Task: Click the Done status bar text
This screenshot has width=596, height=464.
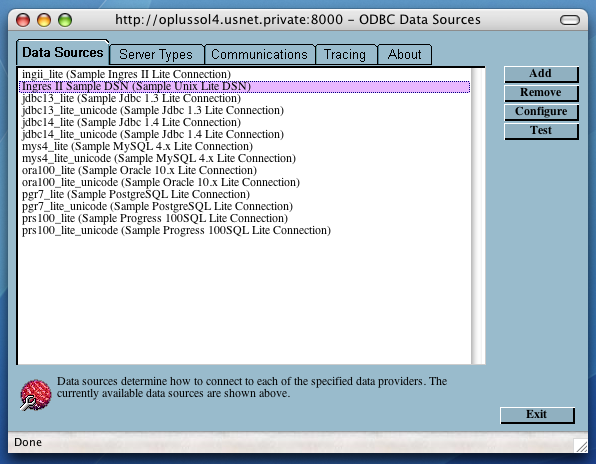Action: pos(28,442)
